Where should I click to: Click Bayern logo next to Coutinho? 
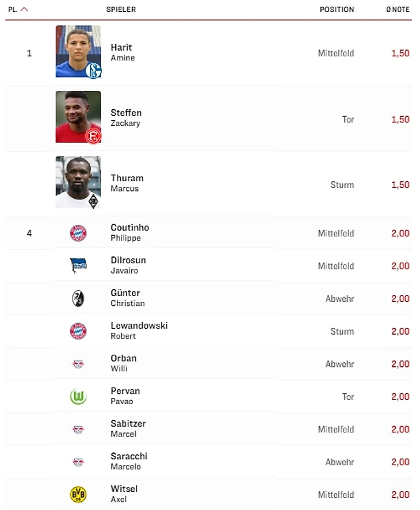[x=78, y=233]
